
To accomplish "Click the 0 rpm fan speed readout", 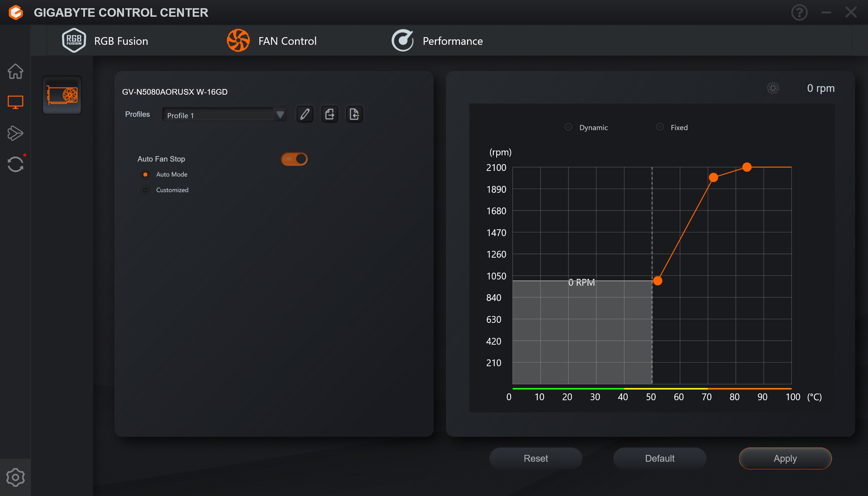I will coord(821,88).
